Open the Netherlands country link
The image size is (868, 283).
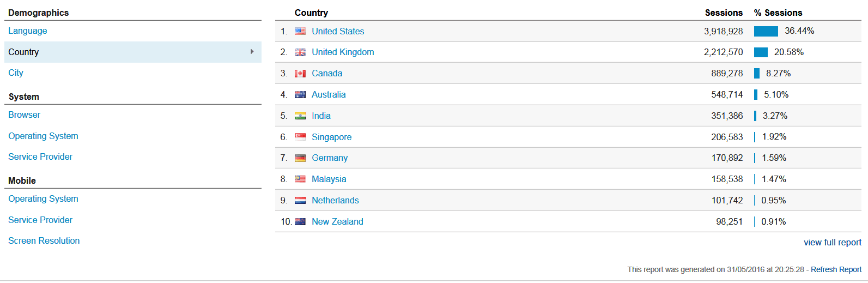click(335, 201)
